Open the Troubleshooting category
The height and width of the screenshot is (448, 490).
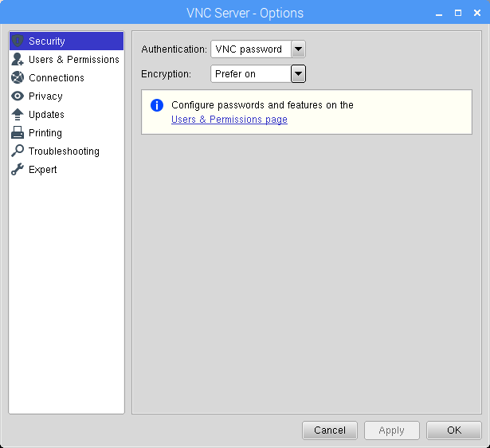[x=66, y=151]
